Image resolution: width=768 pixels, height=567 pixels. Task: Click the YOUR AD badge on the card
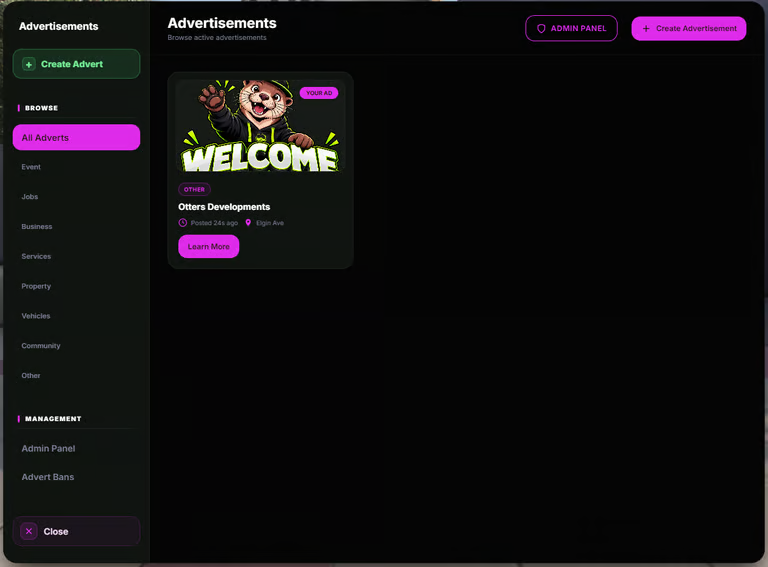click(319, 93)
